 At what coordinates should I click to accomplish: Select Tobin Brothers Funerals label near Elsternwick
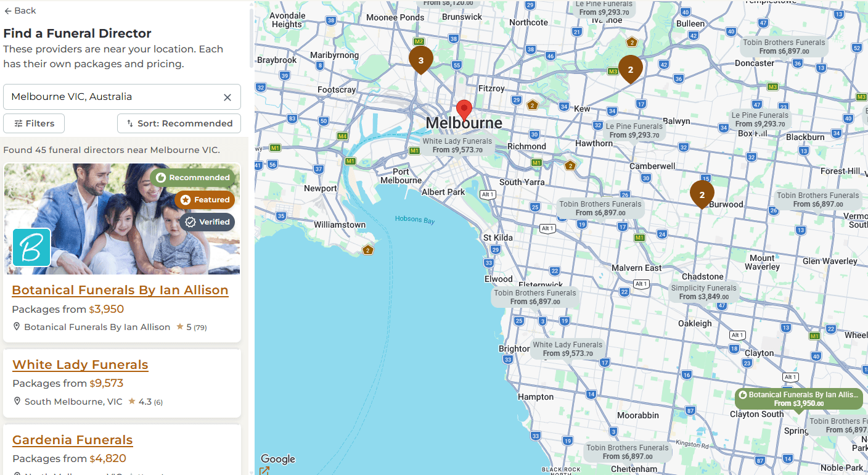535,297
